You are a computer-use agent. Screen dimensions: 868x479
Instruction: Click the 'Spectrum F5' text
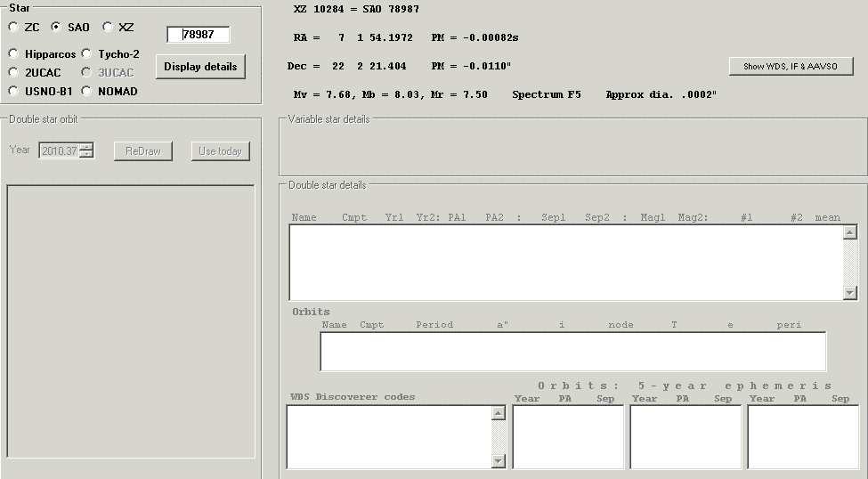coord(547,94)
